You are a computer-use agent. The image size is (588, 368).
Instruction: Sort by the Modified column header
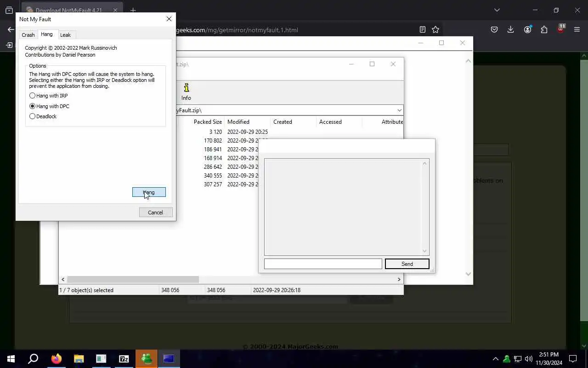coord(247,122)
